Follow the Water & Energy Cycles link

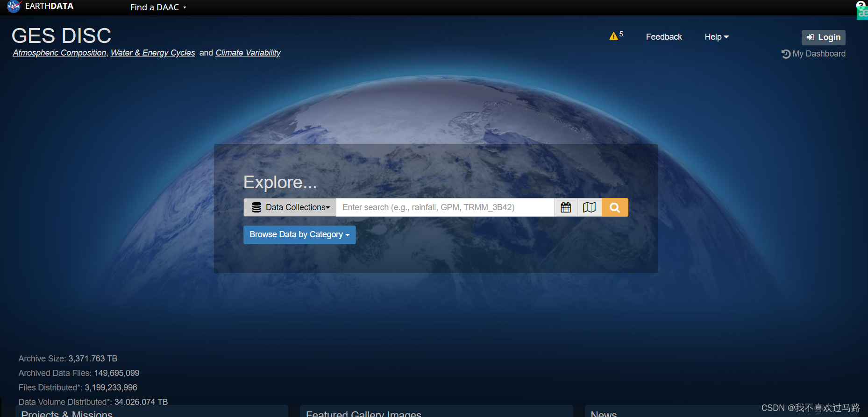(153, 53)
